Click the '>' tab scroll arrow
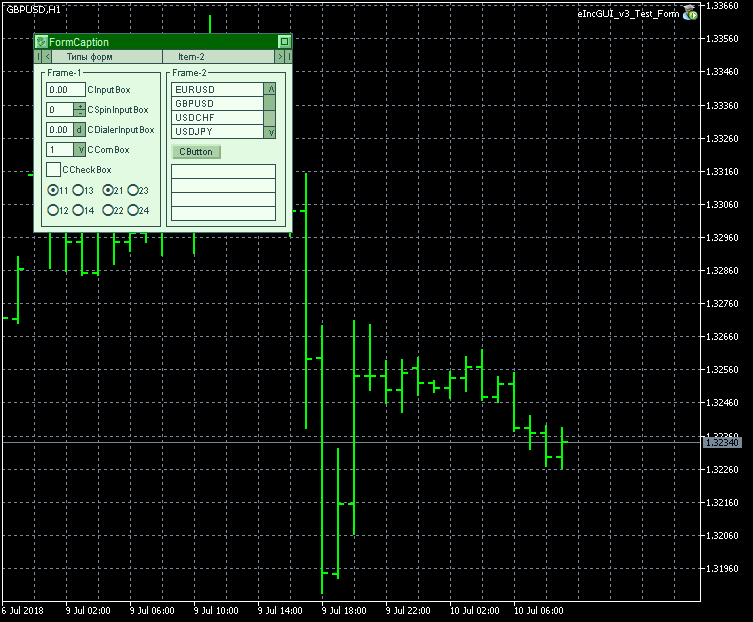Image resolution: width=753 pixels, height=622 pixels. pyautogui.click(x=280, y=57)
